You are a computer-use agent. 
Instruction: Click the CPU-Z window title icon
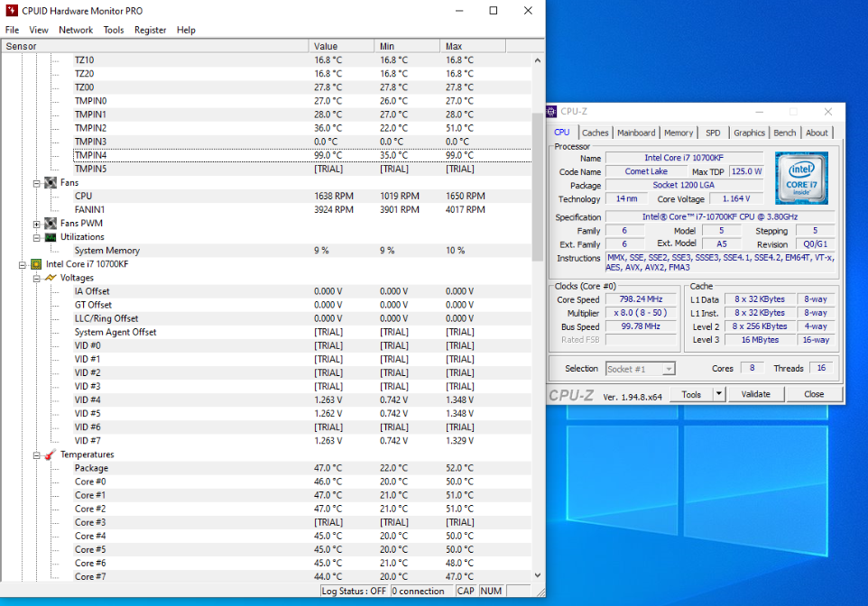click(x=551, y=112)
